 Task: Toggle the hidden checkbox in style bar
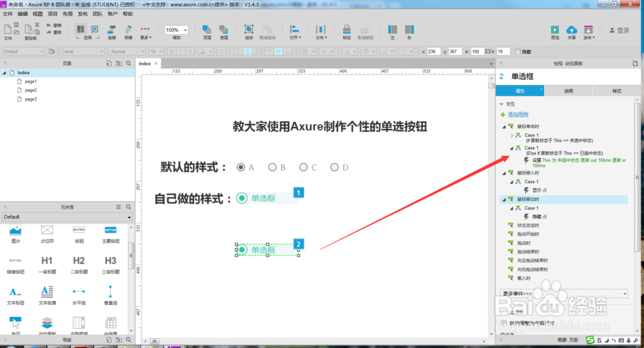518,52
